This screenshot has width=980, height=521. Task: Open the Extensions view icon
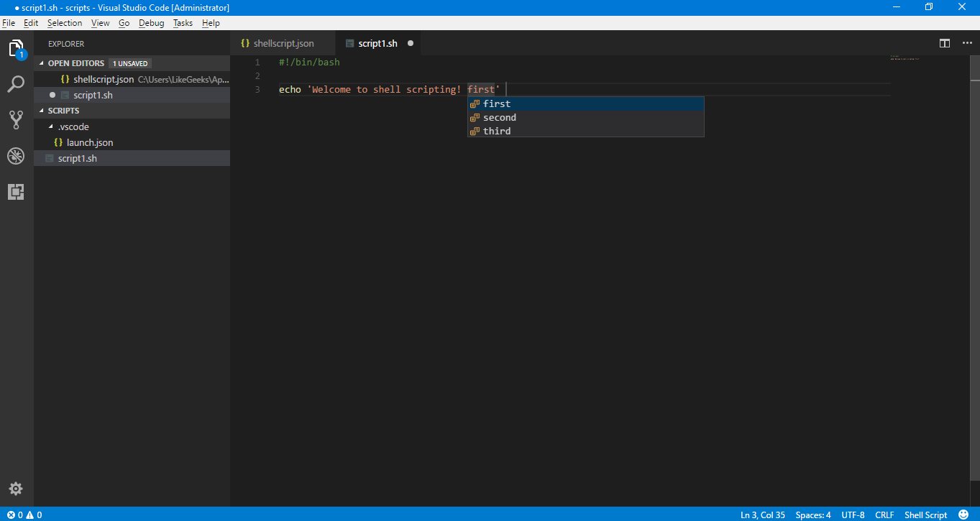tap(16, 192)
